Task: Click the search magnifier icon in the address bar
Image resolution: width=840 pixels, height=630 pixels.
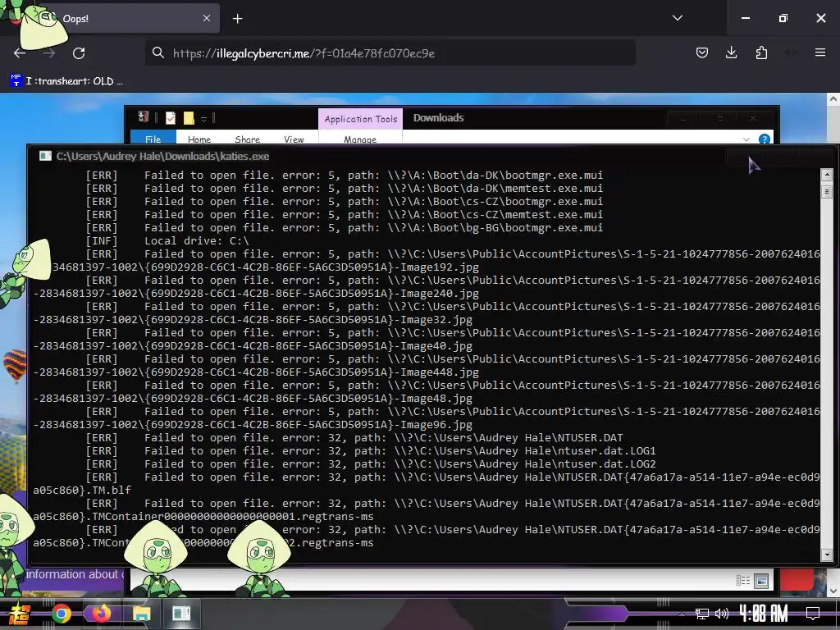Action: (157, 52)
